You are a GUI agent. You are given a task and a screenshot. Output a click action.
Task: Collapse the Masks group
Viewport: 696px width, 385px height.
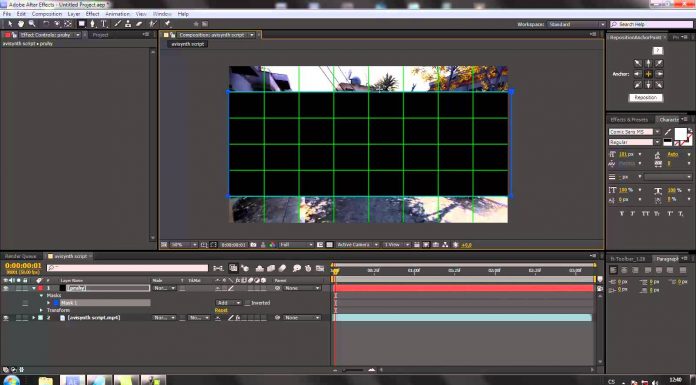coord(41,295)
